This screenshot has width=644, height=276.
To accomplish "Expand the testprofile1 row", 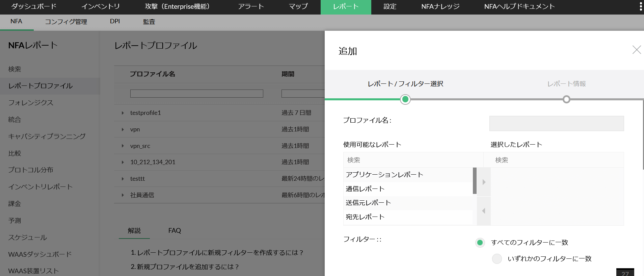I will 123,113.
